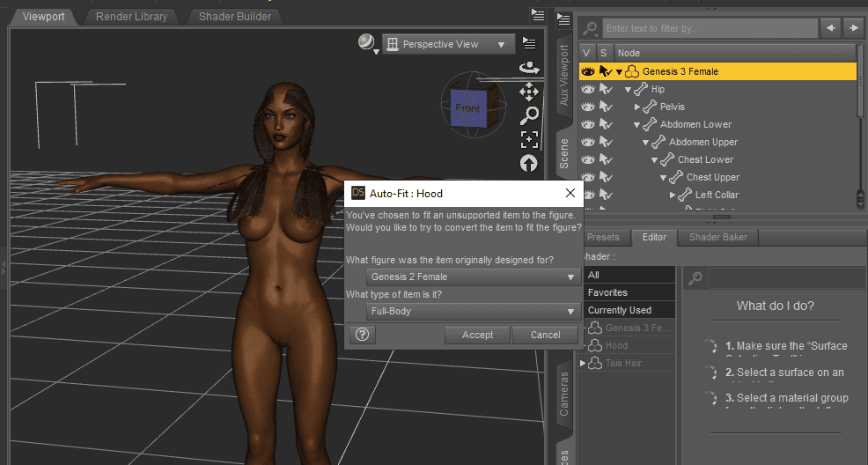
Task: Select the Currently Used shader category
Action: (x=629, y=310)
